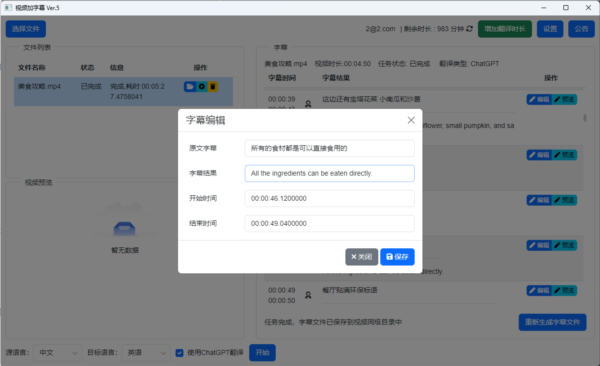Screen dimensions: 600x366
Task: Close the 字幕编辑 dialog with the X icon
Action: (411, 120)
